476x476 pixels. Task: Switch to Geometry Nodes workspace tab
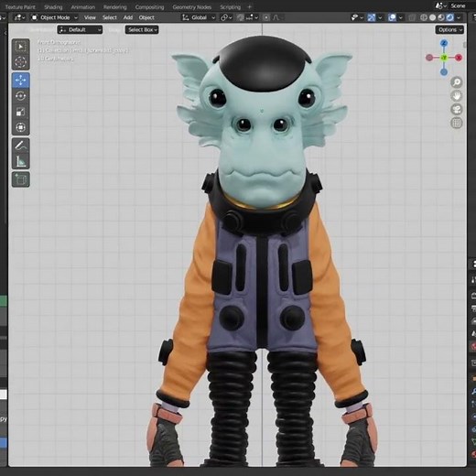click(192, 6)
